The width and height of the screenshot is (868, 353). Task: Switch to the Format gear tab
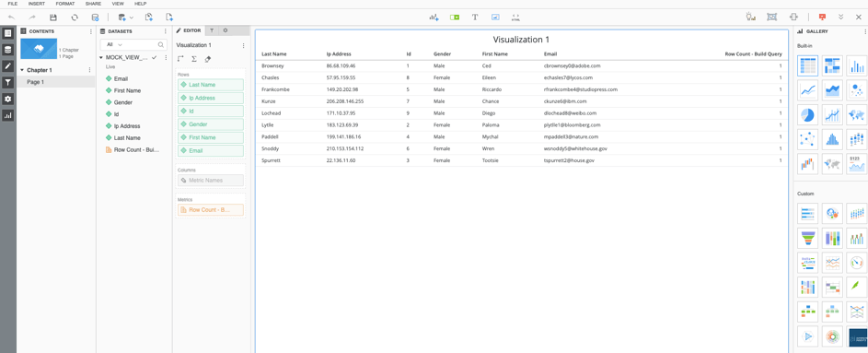click(x=226, y=30)
